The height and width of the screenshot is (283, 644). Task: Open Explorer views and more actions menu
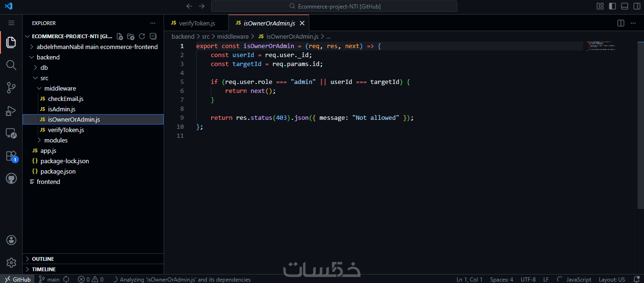point(152,23)
